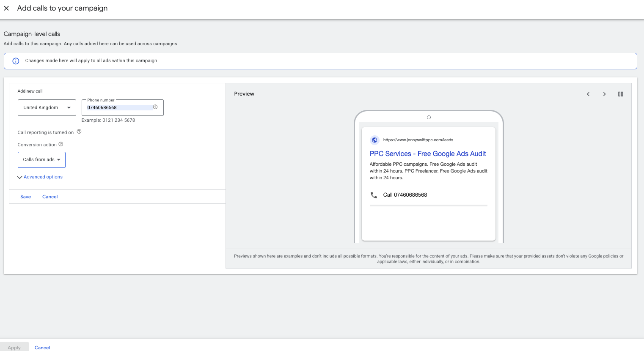Show the next ad preview
This screenshot has height=351, width=644.
coord(604,94)
